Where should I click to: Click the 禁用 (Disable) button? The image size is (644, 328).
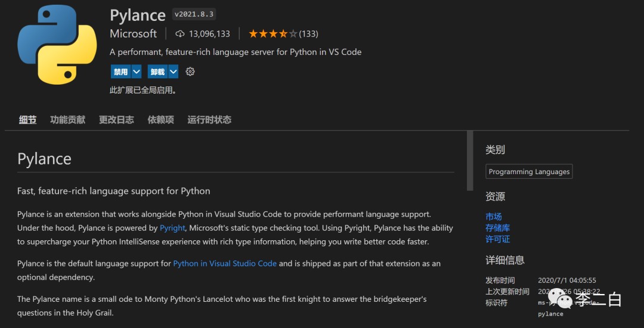(120, 72)
